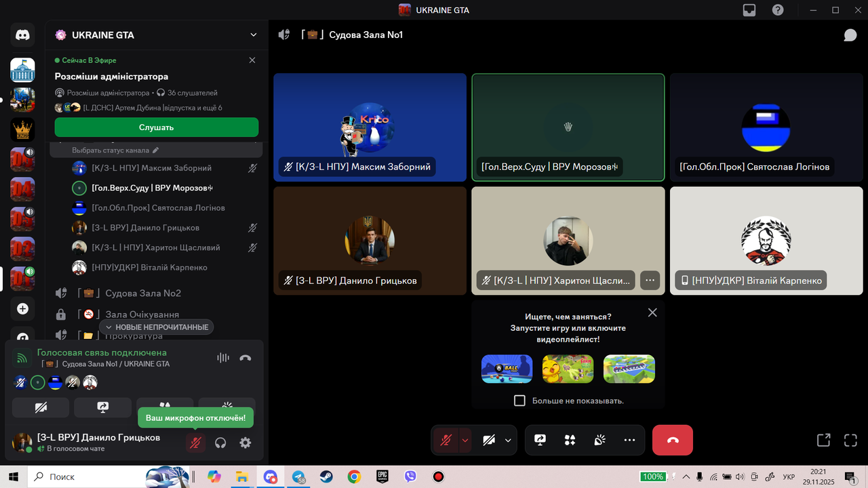The width and height of the screenshot is (868, 488).
Task: Unmute microphone in the bottom call bar
Action: (x=446, y=440)
